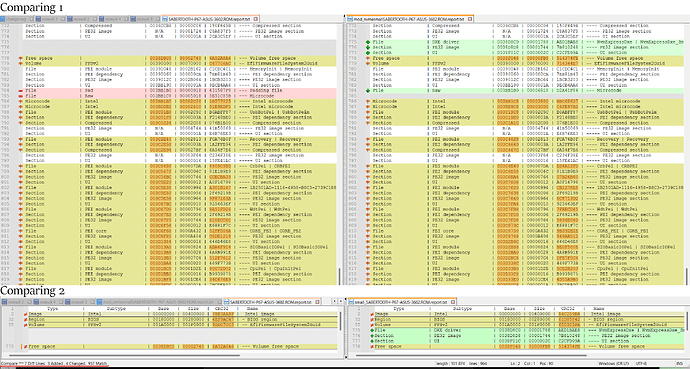Image resolution: width=690 pixels, height=369 pixels.
Task: Click red removed marker on Raw Microcode line 785
Action: 21,96
